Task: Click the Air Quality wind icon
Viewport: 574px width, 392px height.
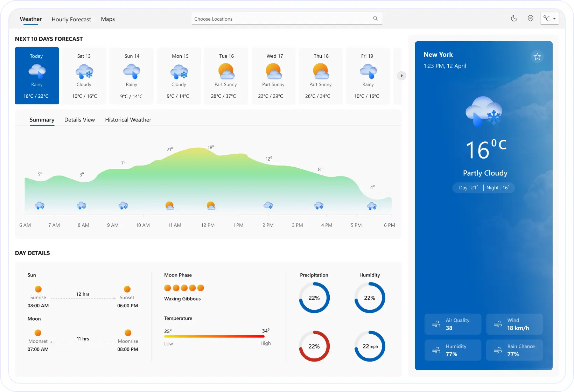Action: click(436, 324)
